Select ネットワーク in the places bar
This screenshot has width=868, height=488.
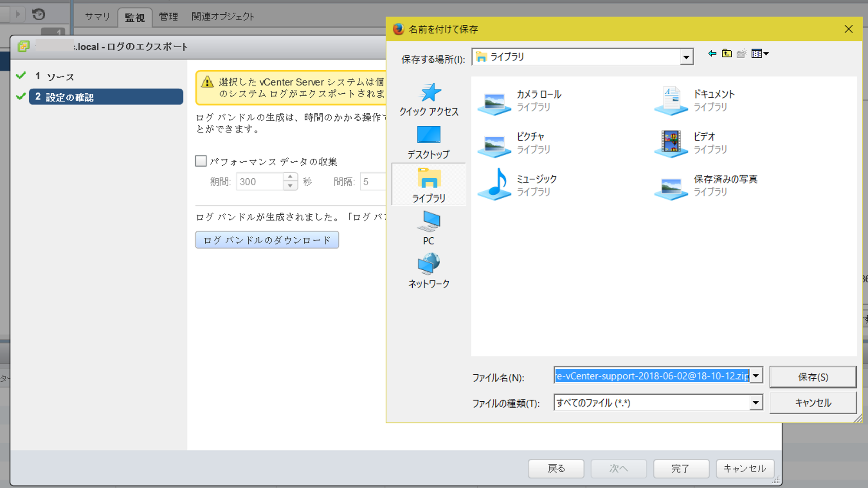(429, 271)
